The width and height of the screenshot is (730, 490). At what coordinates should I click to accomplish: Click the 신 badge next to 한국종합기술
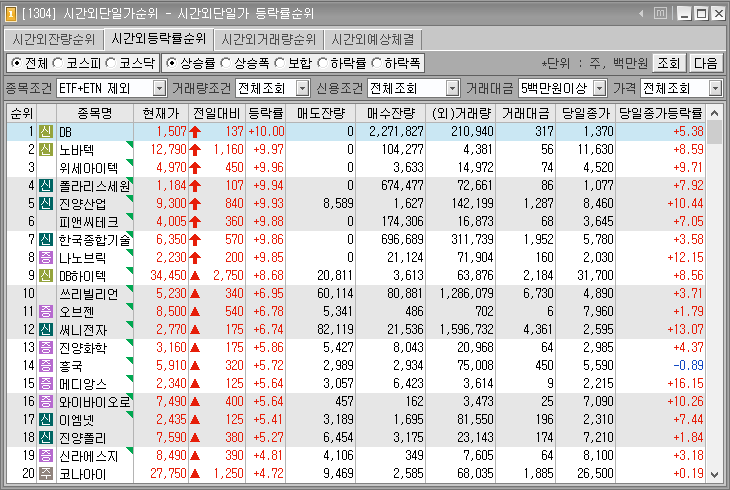tap(46, 240)
